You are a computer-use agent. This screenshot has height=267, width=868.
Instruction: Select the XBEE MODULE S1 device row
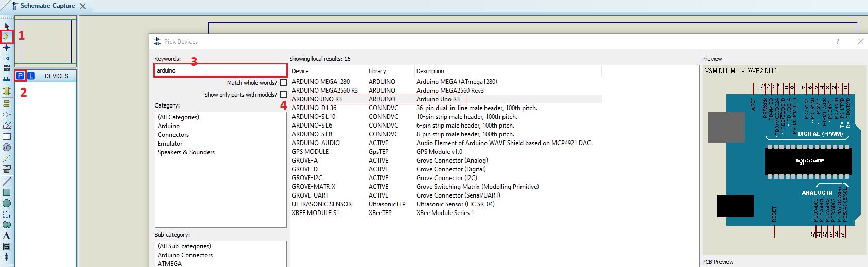(x=446, y=213)
